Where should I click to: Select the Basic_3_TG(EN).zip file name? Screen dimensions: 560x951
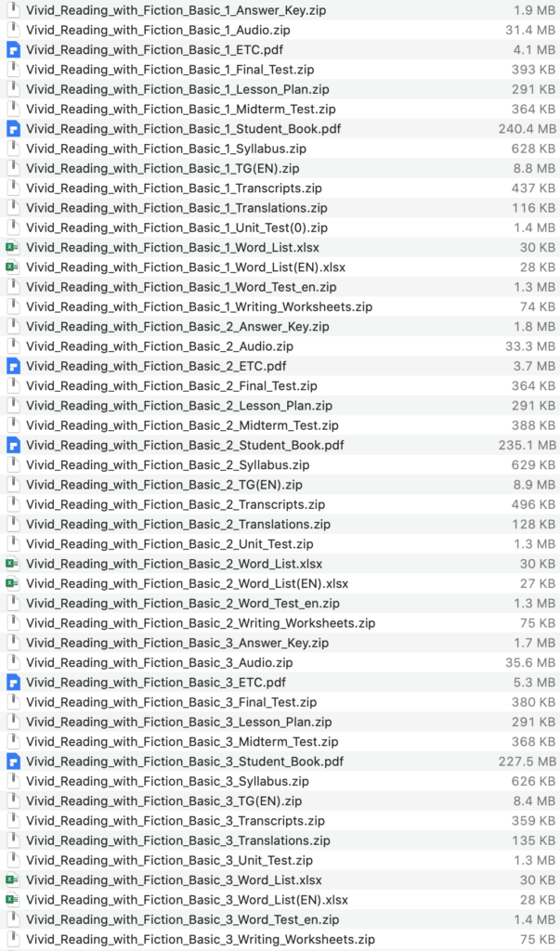tap(163, 801)
